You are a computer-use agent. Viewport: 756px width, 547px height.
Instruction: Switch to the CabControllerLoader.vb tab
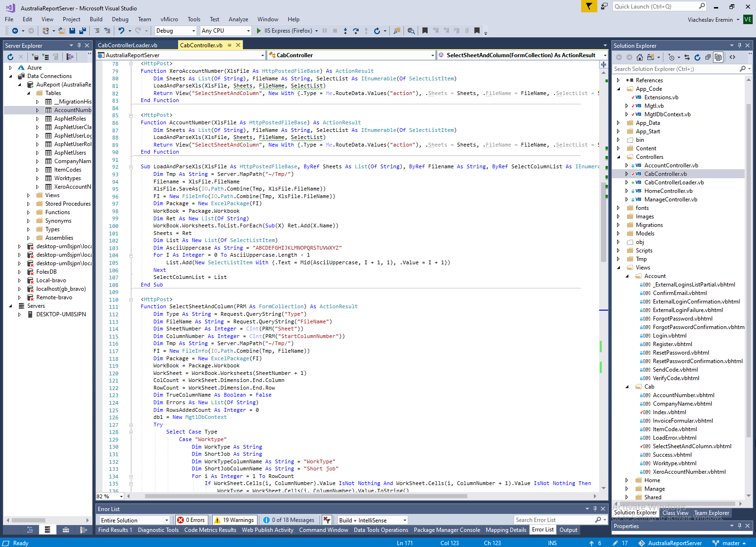click(x=128, y=45)
